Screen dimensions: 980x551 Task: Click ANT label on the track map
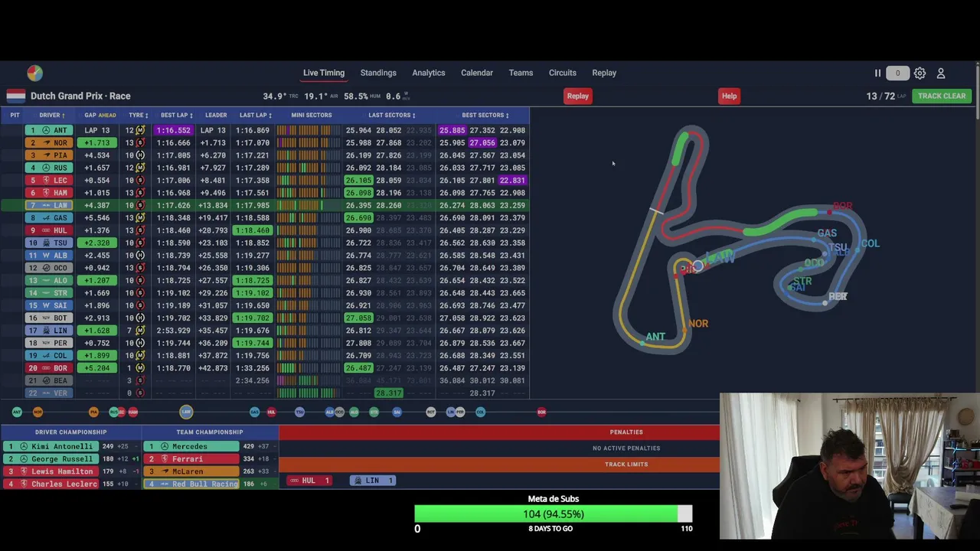[655, 337]
